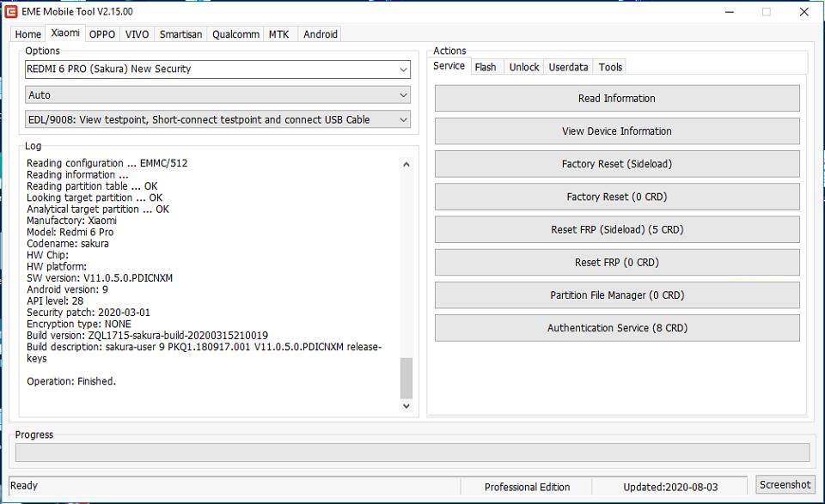The width and height of the screenshot is (825, 504).
Task: Click the 'Professional Edition' status text
Action: [527, 487]
